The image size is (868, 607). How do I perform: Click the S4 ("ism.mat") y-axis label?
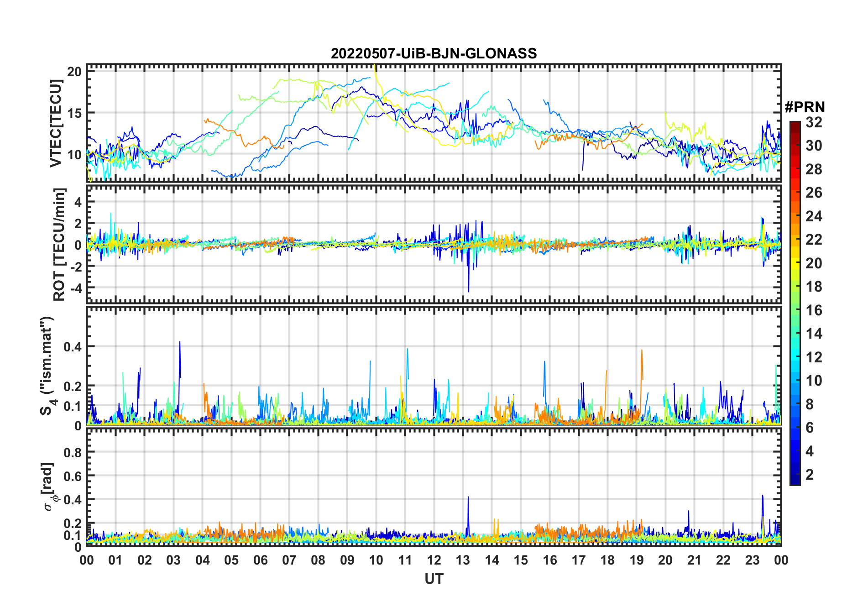click(x=47, y=366)
